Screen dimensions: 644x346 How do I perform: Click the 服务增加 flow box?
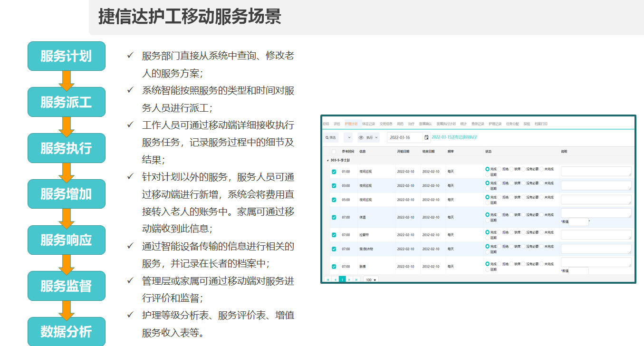pos(67,194)
